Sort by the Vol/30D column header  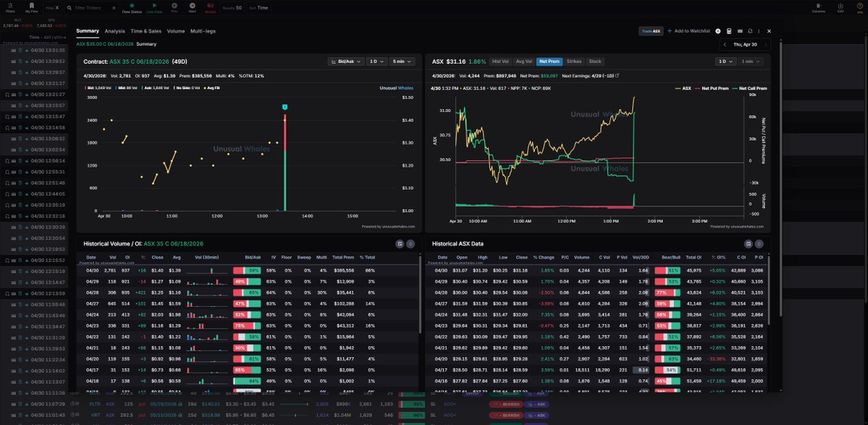(641, 257)
